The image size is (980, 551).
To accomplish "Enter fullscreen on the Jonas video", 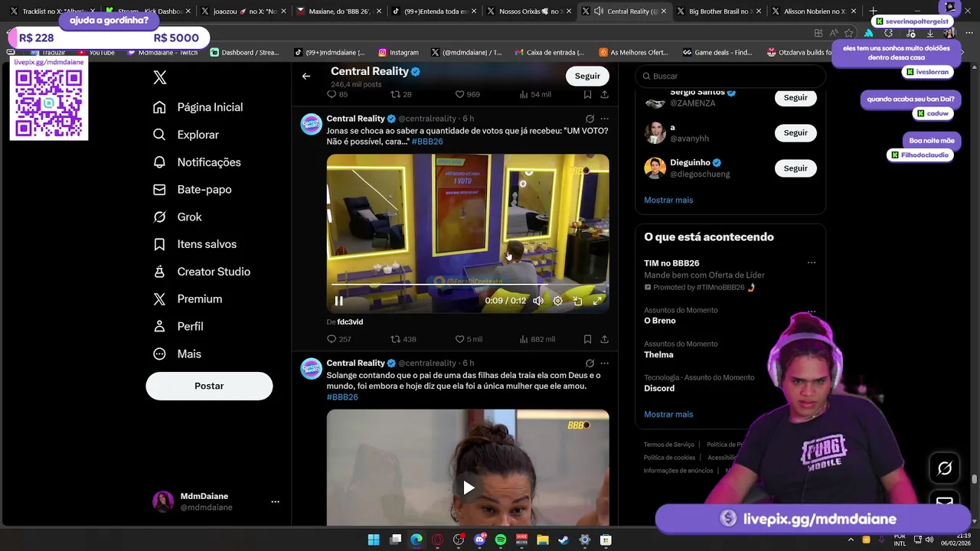I will coord(598,301).
